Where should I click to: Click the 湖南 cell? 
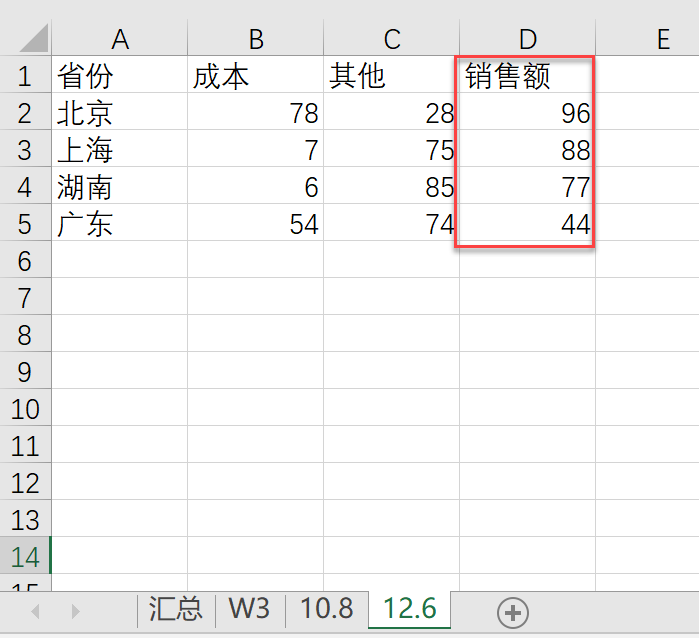click(x=119, y=186)
